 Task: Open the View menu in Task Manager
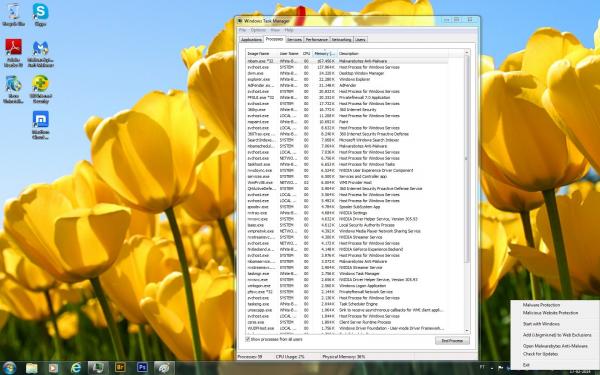(275, 30)
